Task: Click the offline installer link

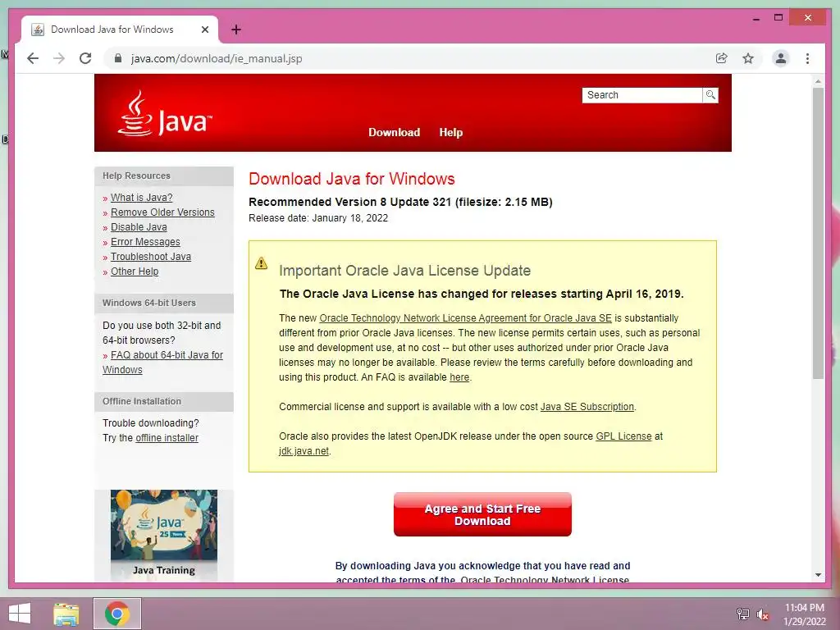Action: [167, 438]
